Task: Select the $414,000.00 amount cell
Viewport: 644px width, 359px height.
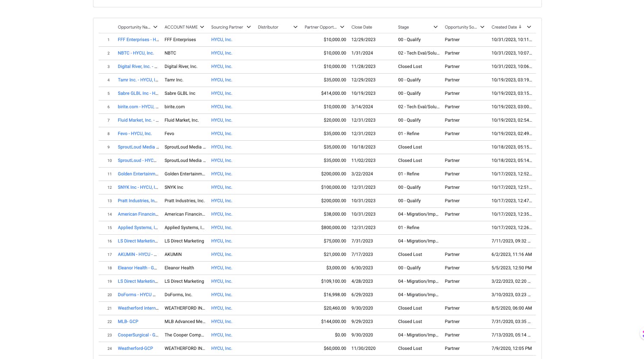Action: 333,93
